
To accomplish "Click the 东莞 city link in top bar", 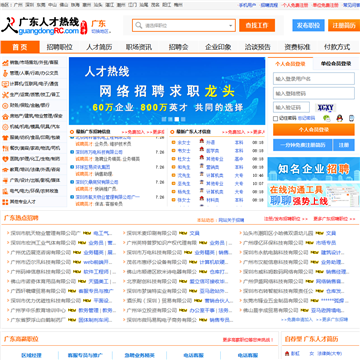I will [41, 5].
